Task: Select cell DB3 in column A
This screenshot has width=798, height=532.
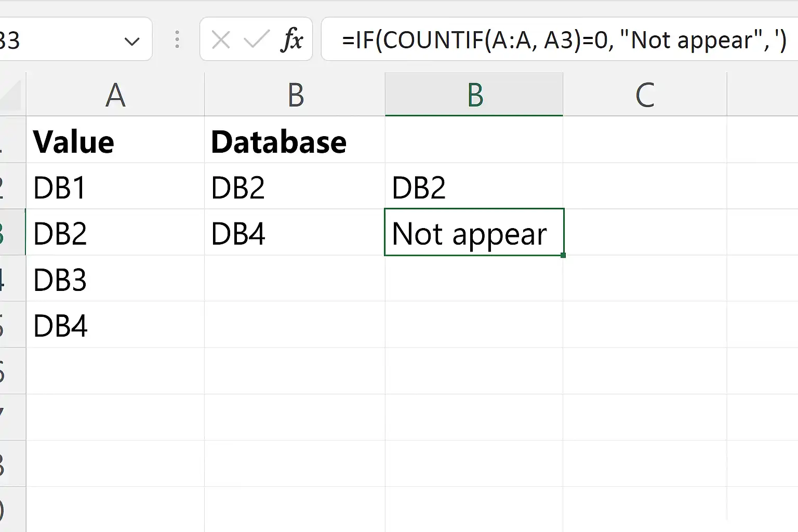Action: [x=115, y=278]
